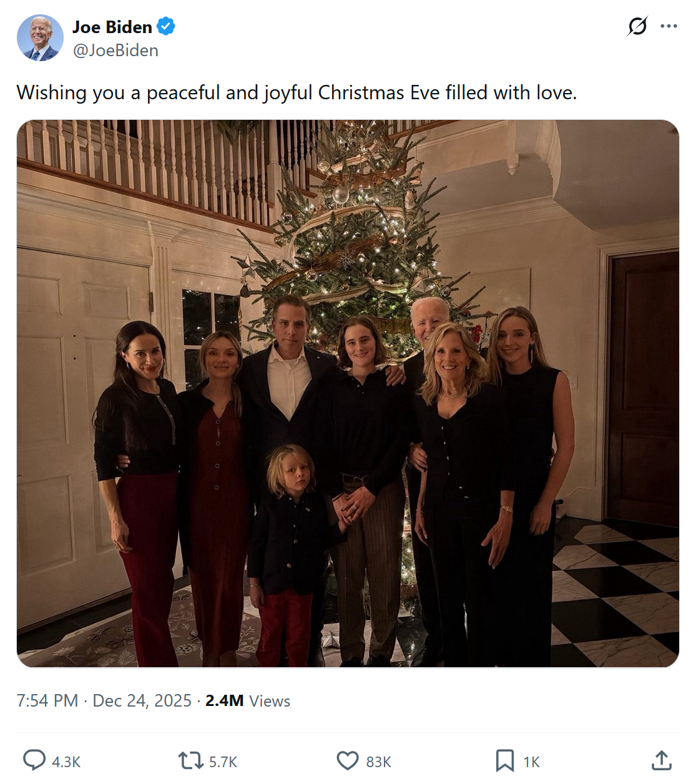Click the 83K likes count
This screenshot has height=784, width=696.
pyautogui.click(x=379, y=762)
